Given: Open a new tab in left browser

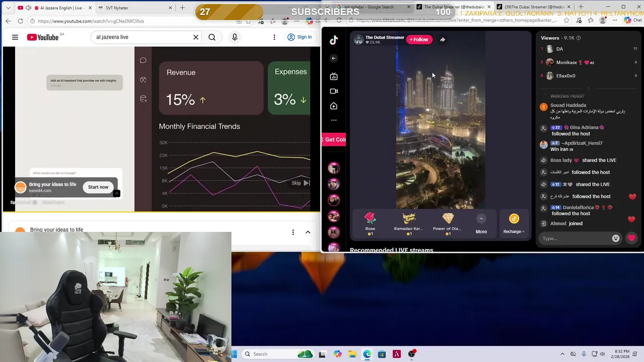Looking at the screenshot, I should (x=182, y=8).
